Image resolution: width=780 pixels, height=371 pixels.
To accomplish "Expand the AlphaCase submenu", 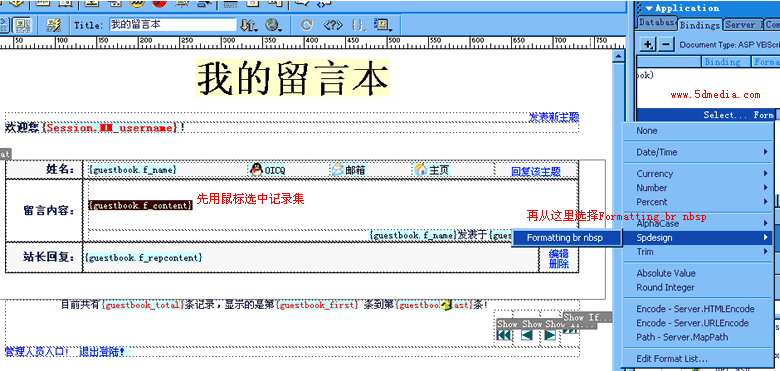I will point(698,224).
